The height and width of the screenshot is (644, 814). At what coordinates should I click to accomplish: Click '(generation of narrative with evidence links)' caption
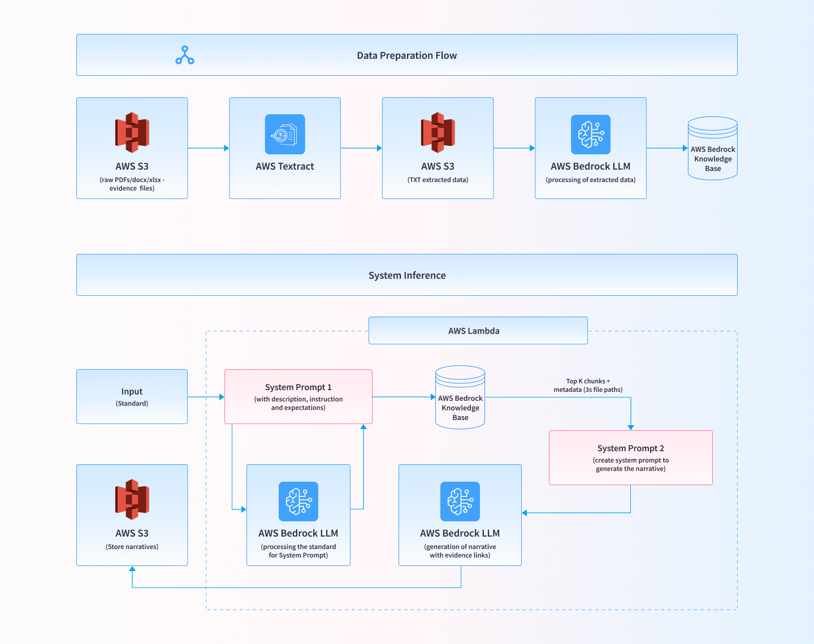(x=460, y=551)
